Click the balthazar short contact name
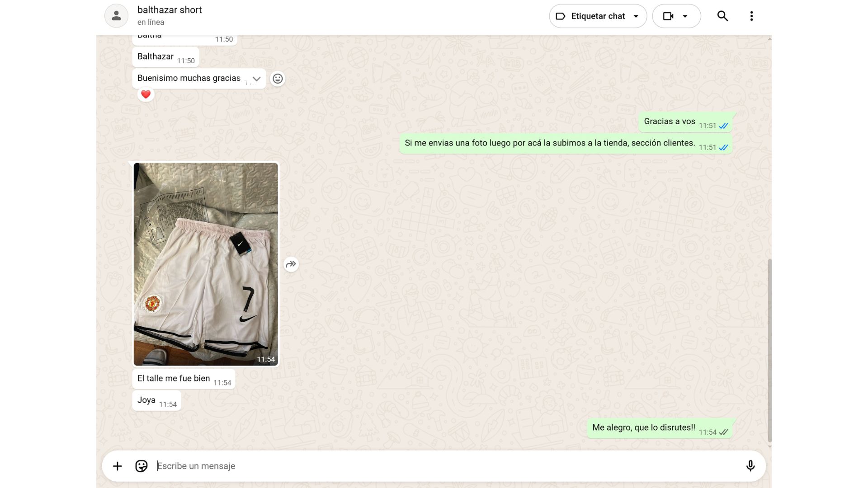 point(170,10)
